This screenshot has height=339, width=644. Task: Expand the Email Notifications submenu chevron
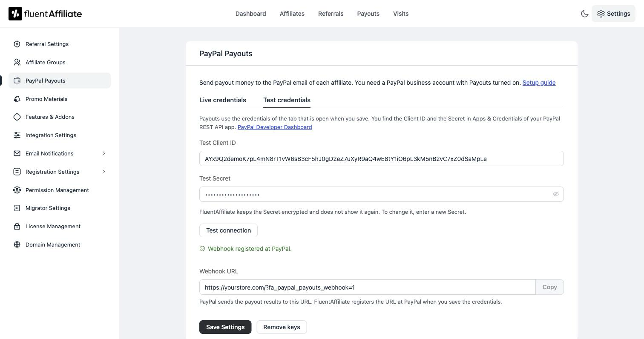coord(103,153)
